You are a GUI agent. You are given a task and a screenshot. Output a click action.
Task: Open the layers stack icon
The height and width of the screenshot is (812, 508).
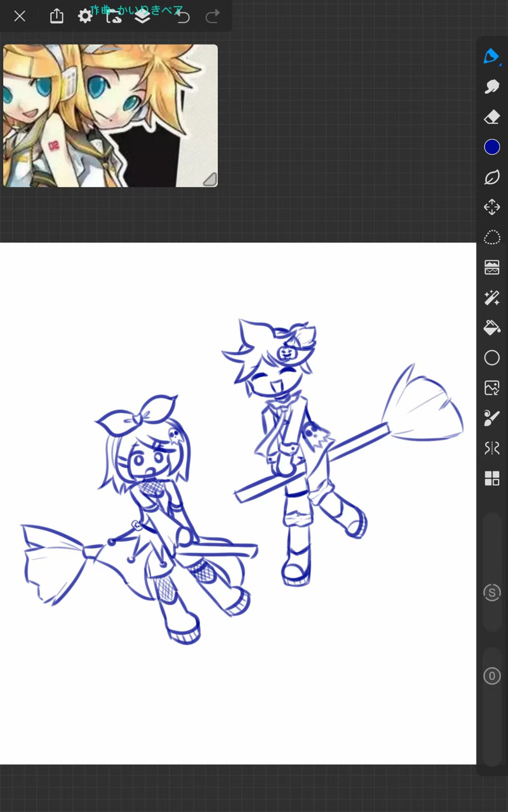142,16
